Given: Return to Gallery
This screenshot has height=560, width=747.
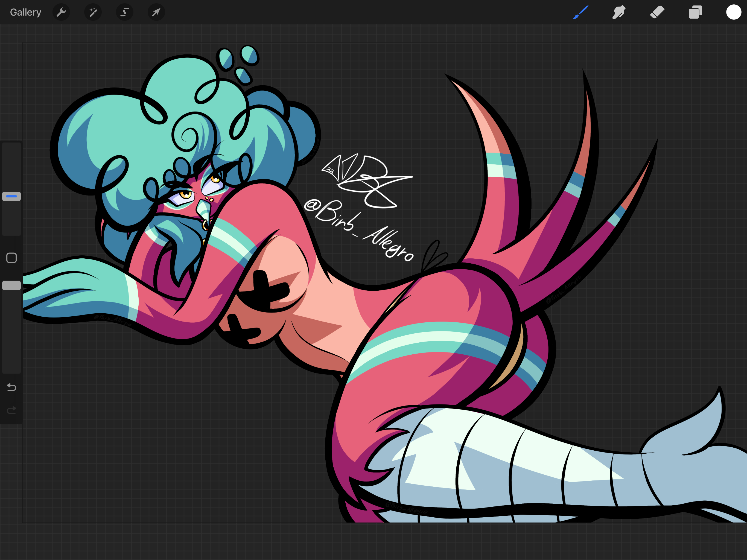Looking at the screenshot, I should (26, 13).
